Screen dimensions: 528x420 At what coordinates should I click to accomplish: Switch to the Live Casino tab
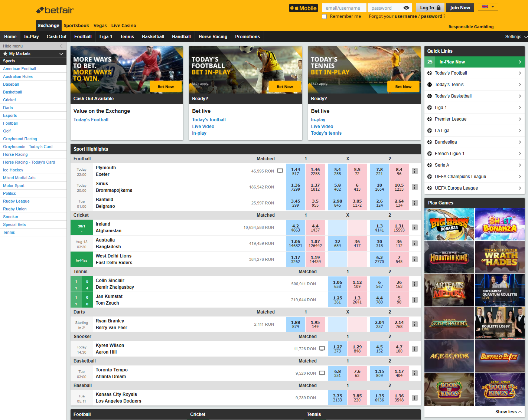tap(124, 26)
